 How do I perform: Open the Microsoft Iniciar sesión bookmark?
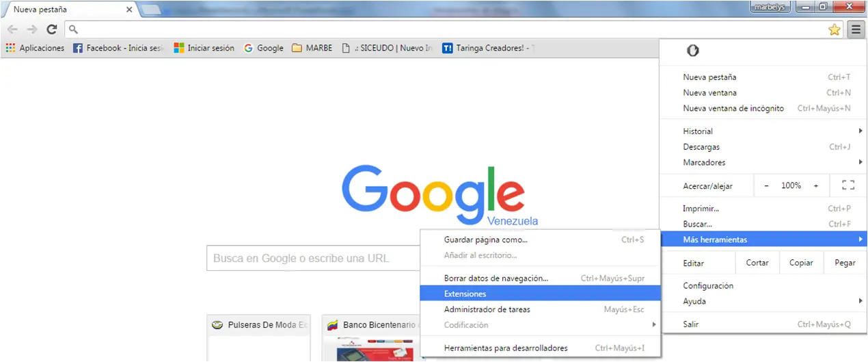(204, 48)
